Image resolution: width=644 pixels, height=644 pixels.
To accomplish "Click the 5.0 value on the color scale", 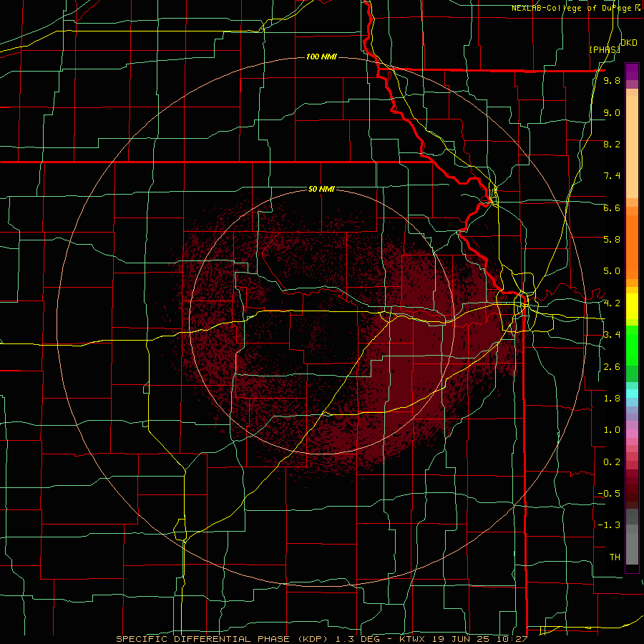I will tap(612, 271).
